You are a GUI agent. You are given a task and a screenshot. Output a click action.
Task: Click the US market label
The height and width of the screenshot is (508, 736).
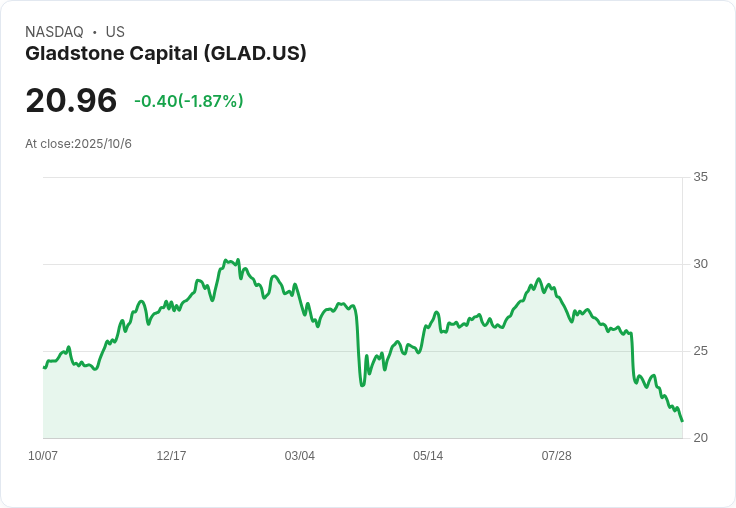pos(115,32)
